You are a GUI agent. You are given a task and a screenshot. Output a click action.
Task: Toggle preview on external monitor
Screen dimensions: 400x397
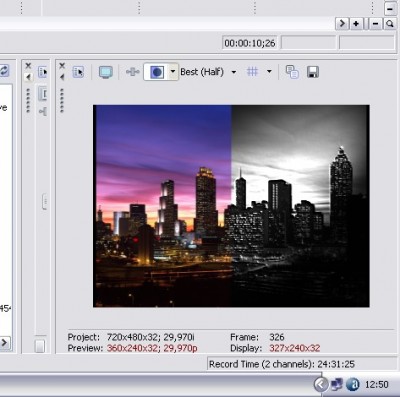click(106, 72)
